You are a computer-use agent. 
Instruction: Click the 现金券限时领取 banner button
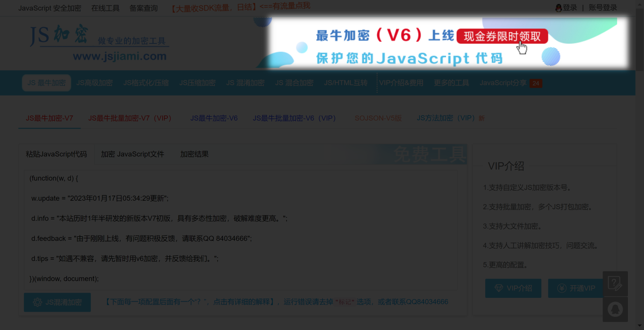[x=502, y=37]
